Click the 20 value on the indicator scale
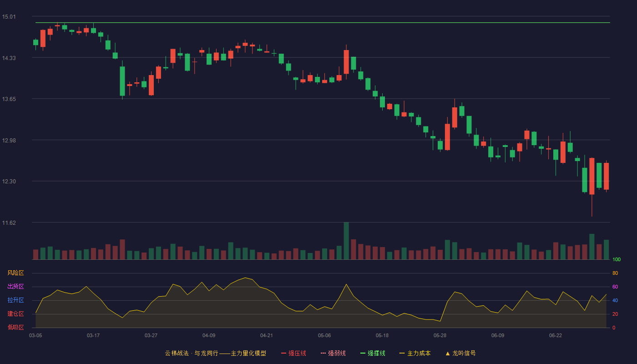 615,314
